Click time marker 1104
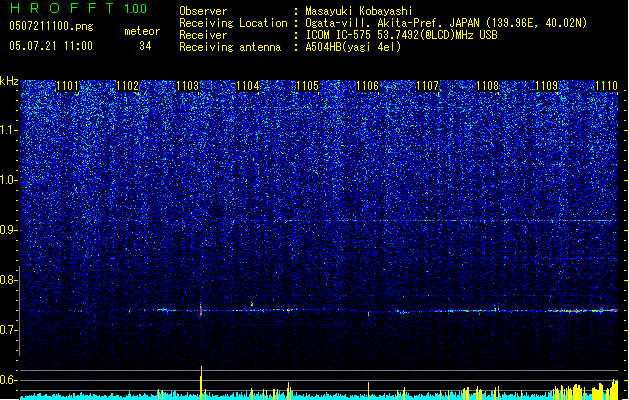The image size is (629, 400). [x=248, y=86]
